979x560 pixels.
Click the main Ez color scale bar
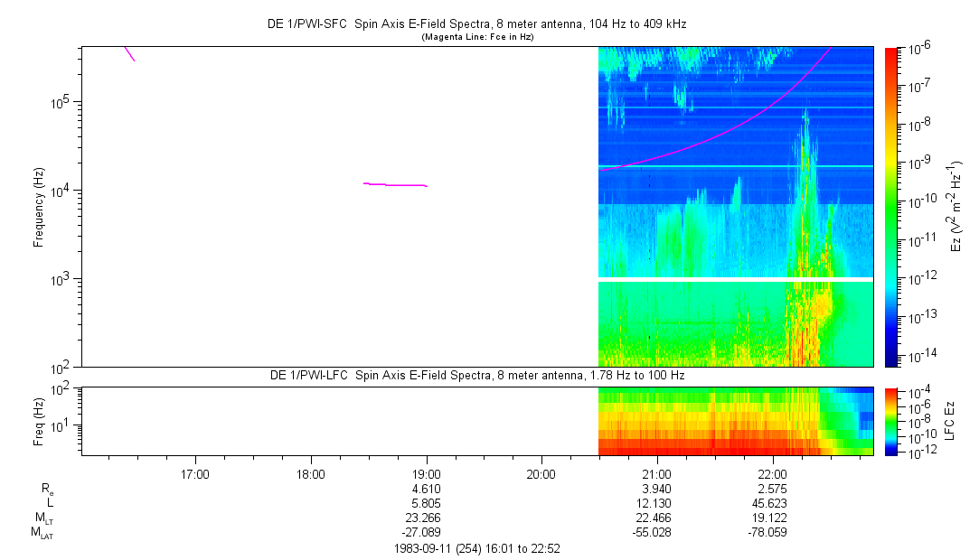(x=891, y=207)
